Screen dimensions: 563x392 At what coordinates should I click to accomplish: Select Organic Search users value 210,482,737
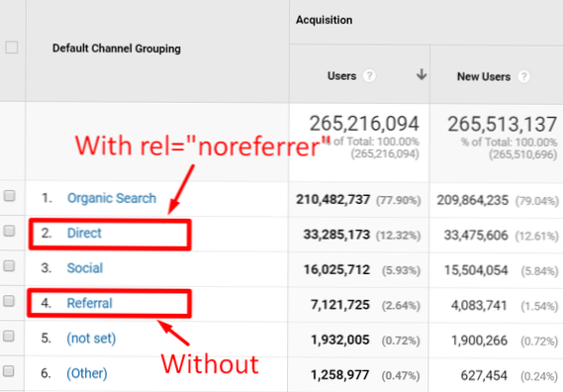(332, 199)
